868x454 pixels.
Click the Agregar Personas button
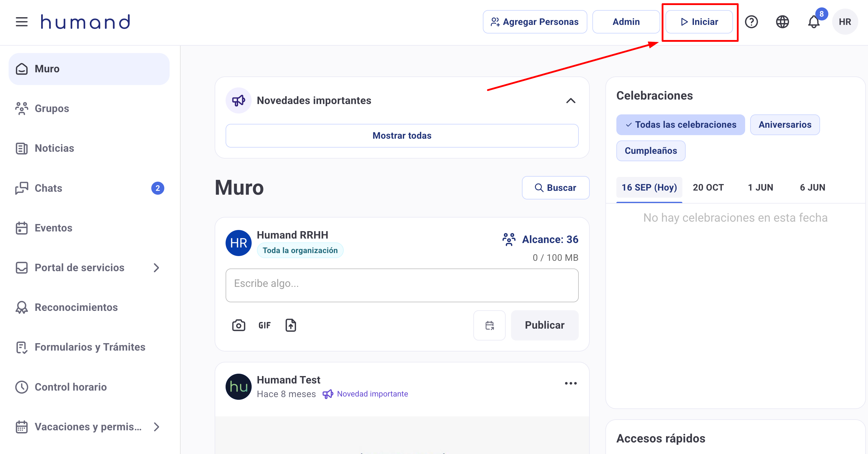(x=535, y=22)
